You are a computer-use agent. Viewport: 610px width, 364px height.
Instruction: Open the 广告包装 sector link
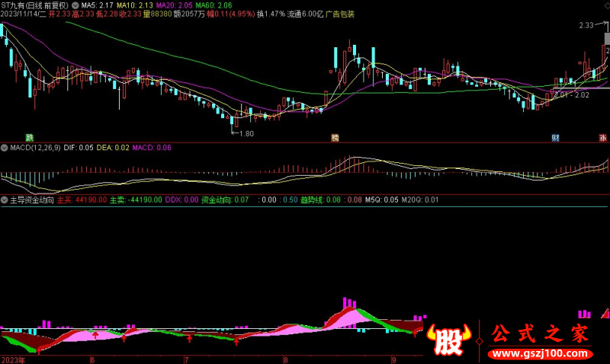click(340, 14)
